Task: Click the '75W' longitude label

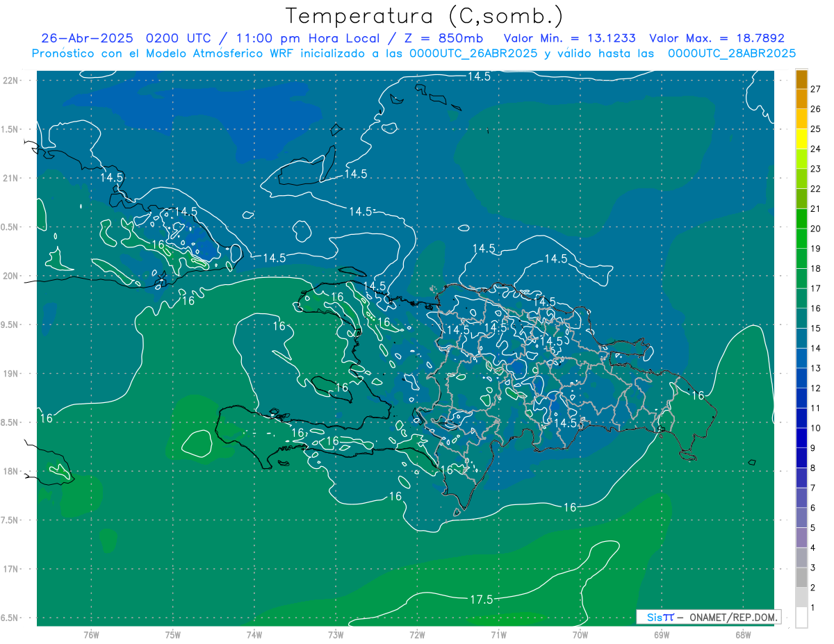Action: 173,635
